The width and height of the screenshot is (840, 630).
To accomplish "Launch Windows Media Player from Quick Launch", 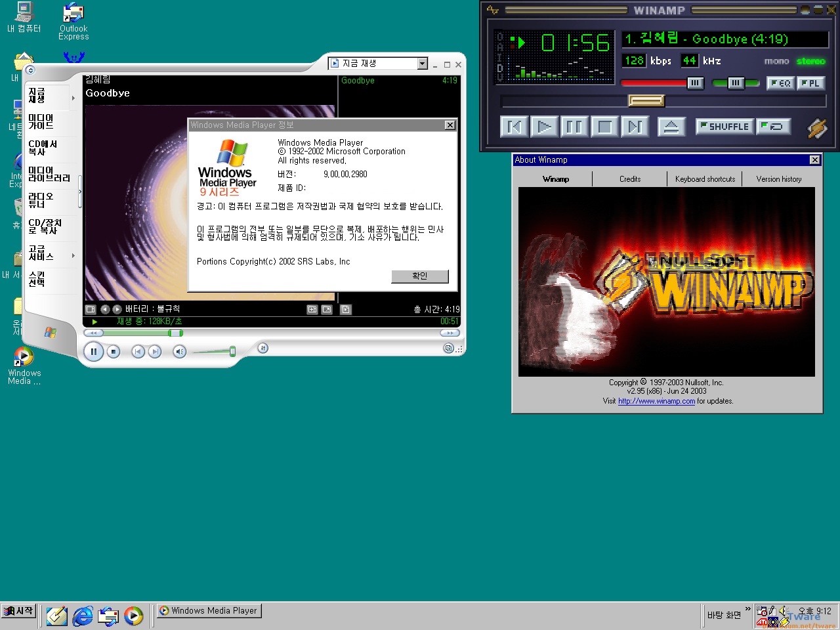I will pyautogui.click(x=134, y=616).
